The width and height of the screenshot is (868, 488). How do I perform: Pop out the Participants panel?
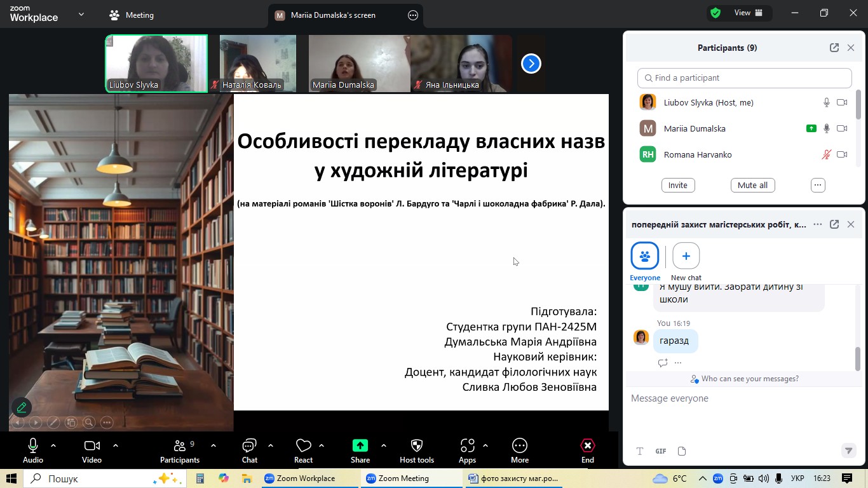click(x=834, y=48)
